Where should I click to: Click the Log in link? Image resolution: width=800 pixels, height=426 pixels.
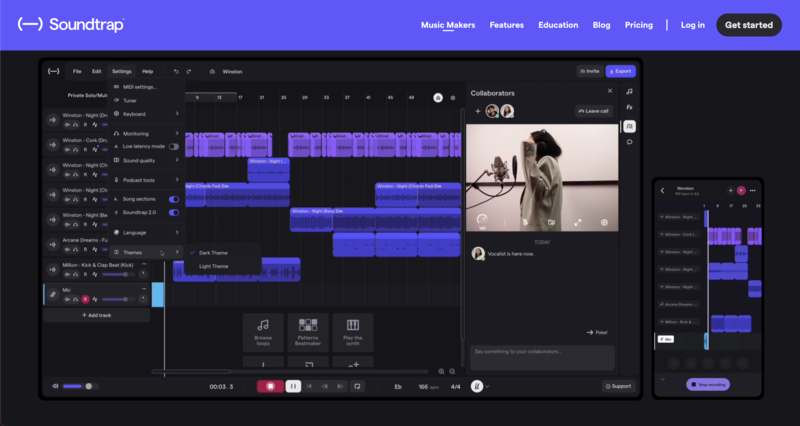coord(692,25)
